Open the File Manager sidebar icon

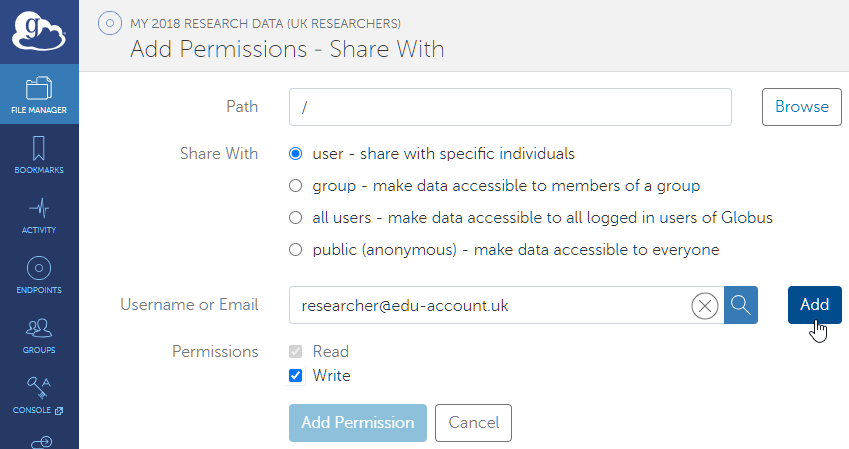tap(39, 95)
